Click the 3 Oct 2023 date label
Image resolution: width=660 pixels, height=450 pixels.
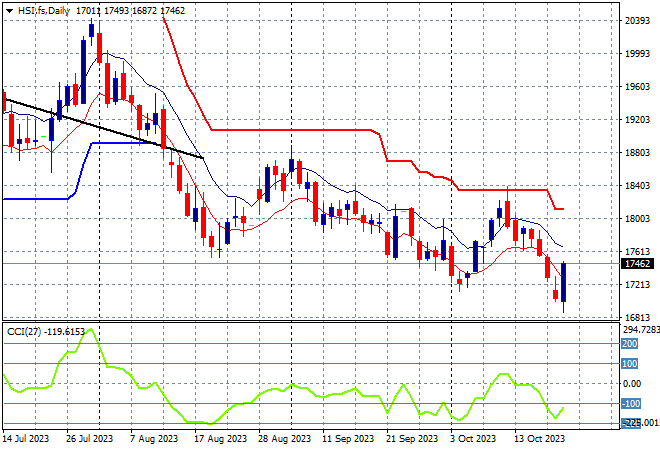pos(473,439)
